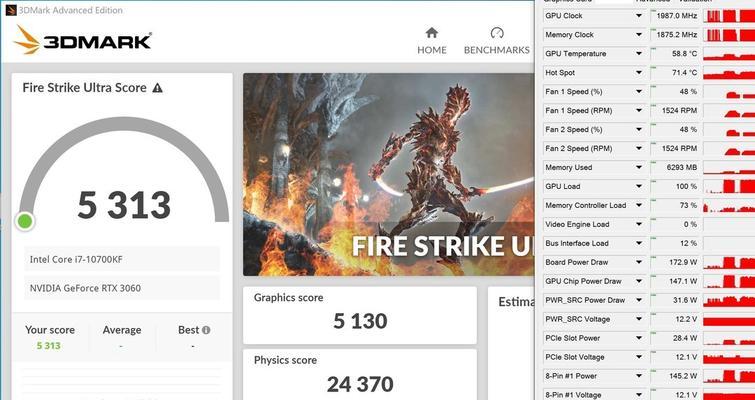Click the Physics score 24 370 card
The width and height of the screenshot is (755, 400).
[360, 374]
